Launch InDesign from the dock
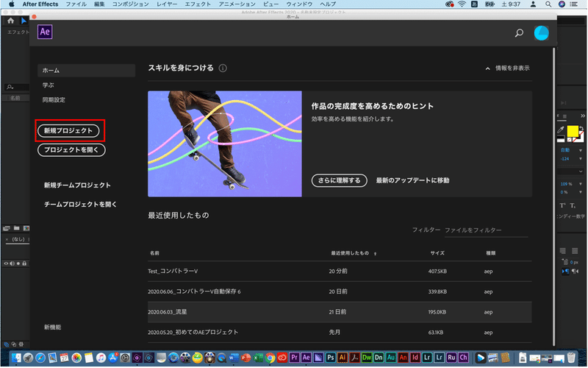The image size is (588, 368). tap(415, 358)
